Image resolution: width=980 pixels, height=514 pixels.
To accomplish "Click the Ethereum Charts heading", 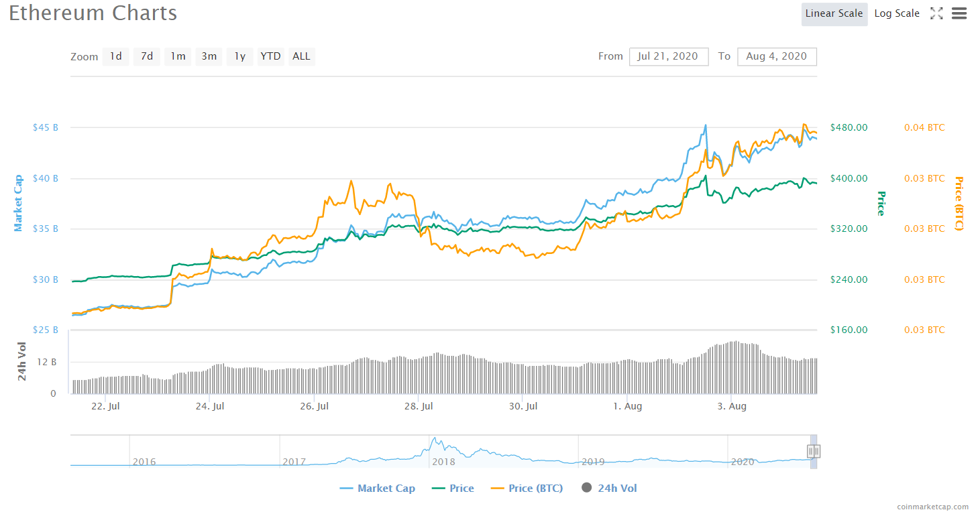I will pyautogui.click(x=93, y=13).
